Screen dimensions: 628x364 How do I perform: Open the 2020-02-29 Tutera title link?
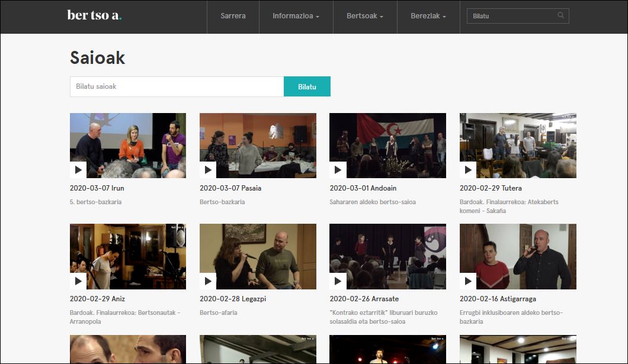(x=491, y=188)
